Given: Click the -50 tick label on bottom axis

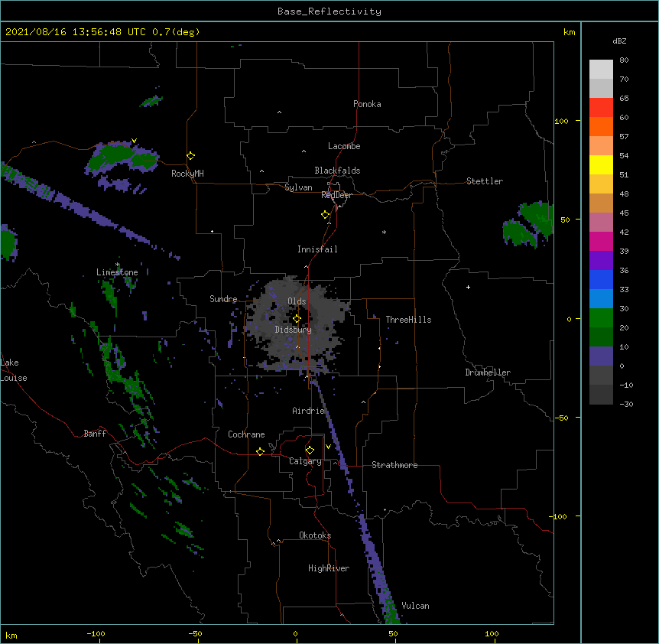Looking at the screenshot, I should pyautogui.click(x=196, y=633).
